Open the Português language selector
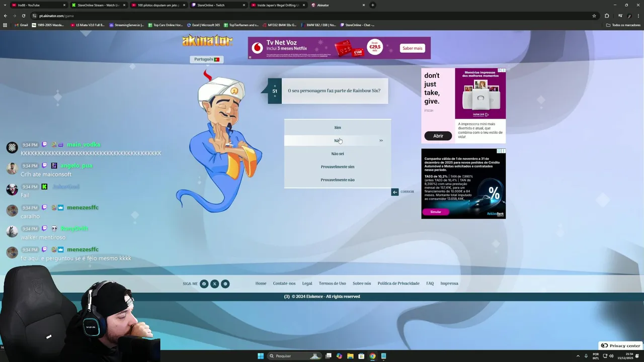Viewport: 644px width, 362px height. pyautogui.click(x=207, y=59)
